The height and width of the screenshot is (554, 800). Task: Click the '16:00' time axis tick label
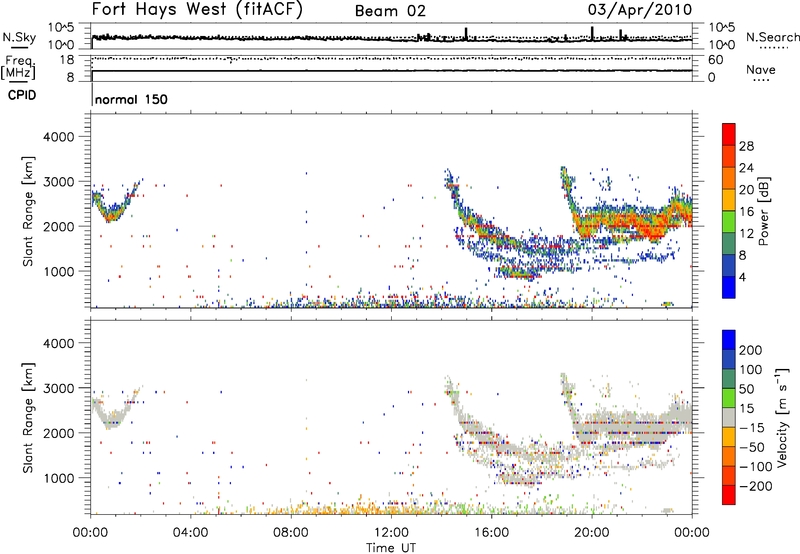[x=491, y=533]
